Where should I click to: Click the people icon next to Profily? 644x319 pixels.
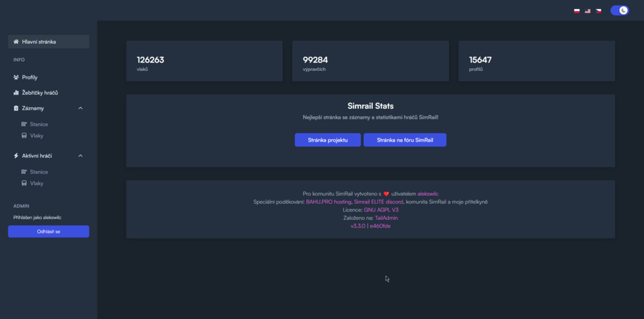pyautogui.click(x=16, y=77)
